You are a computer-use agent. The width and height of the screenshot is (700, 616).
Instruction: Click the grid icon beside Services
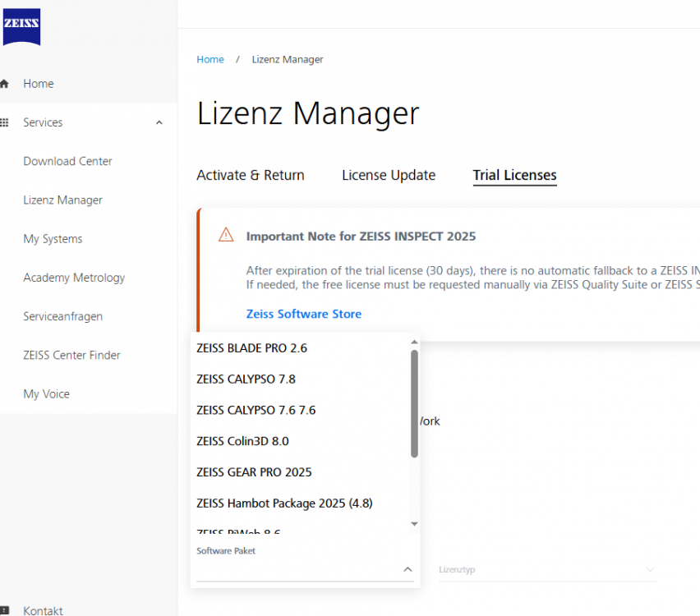pos(7,122)
